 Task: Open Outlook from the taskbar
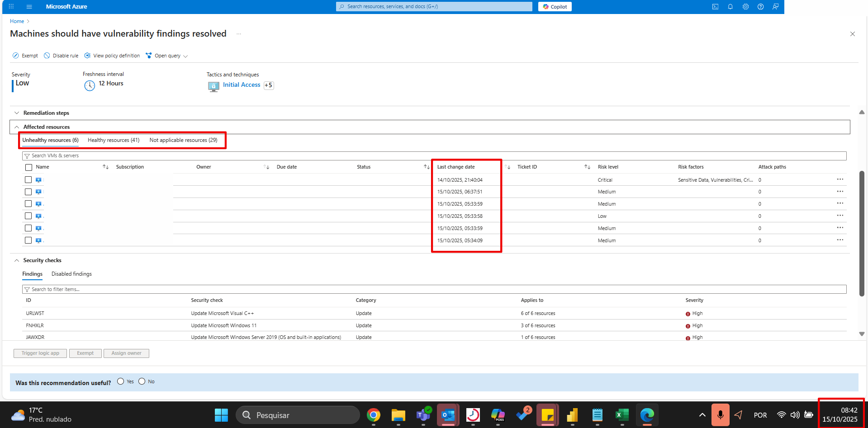point(448,415)
